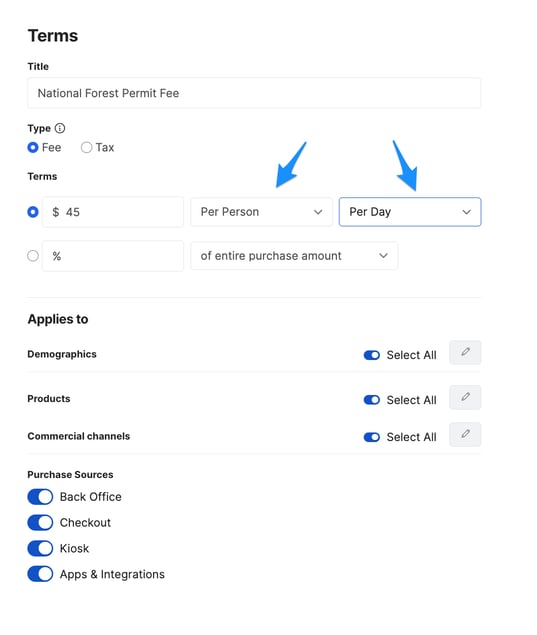The width and height of the screenshot is (537, 635).
Task: Open the Per Day dropdown
Action: pos(410,212)
